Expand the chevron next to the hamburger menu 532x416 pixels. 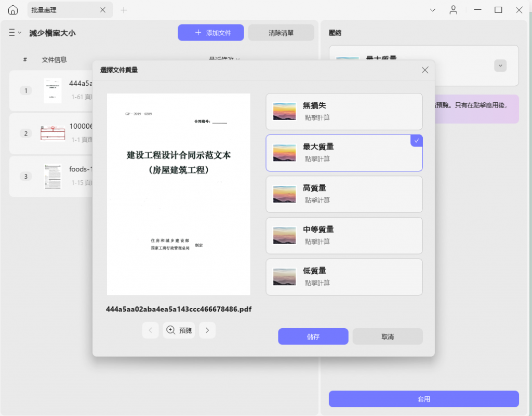[x=20, y=32]
